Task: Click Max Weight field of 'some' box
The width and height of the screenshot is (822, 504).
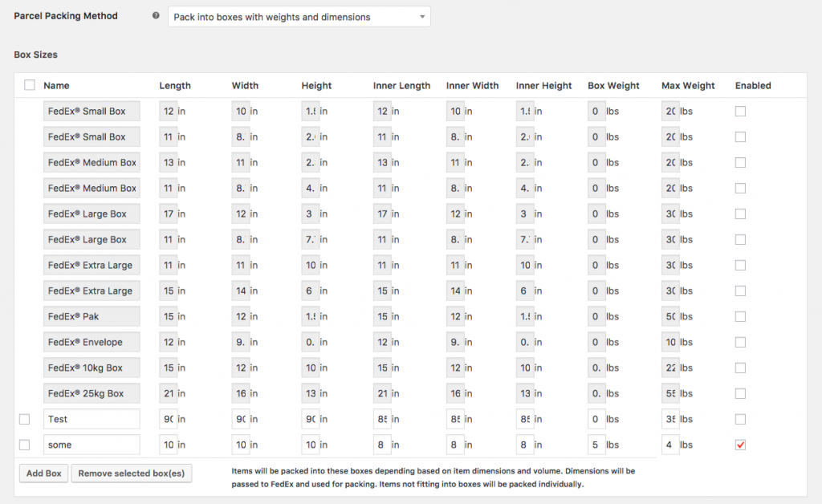Action: pyautogui.click(x=670, y=445)
